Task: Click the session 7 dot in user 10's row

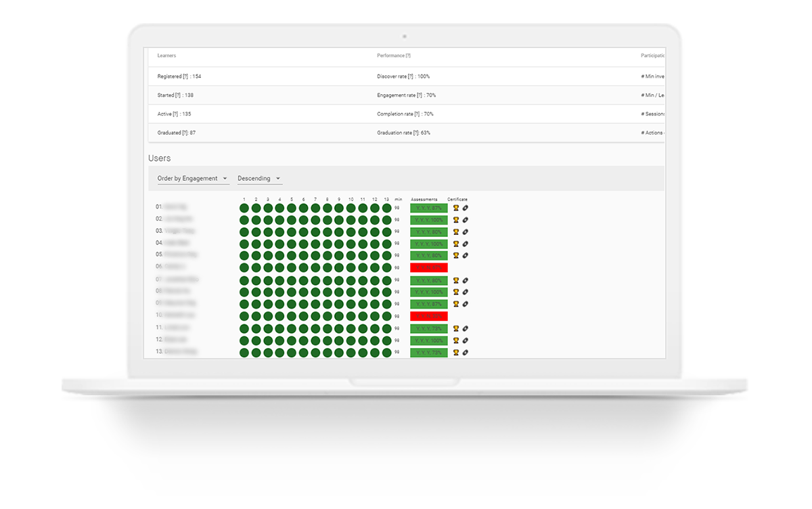Action: (314, 316)
